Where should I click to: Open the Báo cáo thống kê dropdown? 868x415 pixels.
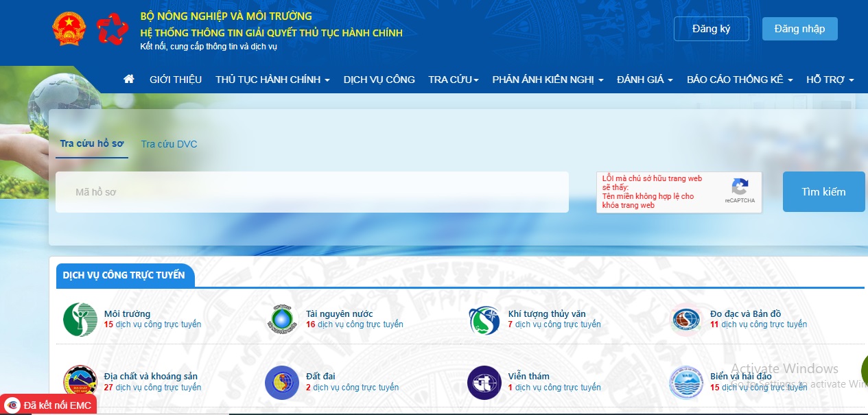[740, 80]
